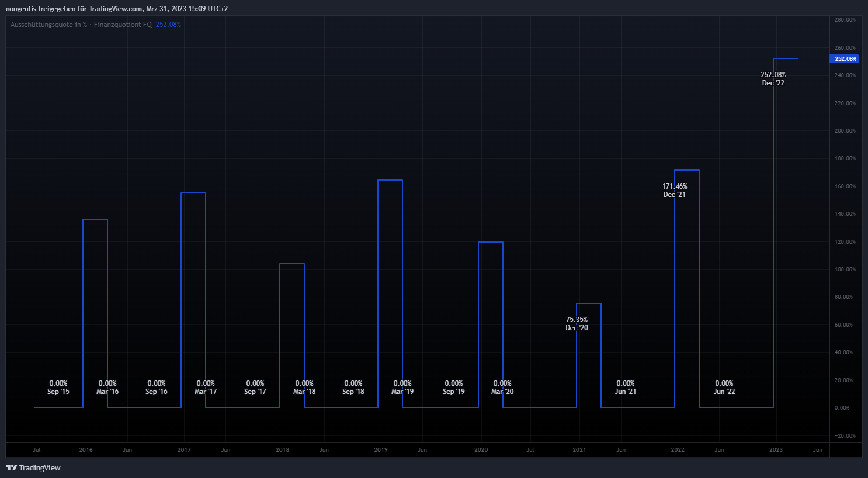Click 2023 on the time axis
This screenshot has width=868, height=478.
pos(776,450)
